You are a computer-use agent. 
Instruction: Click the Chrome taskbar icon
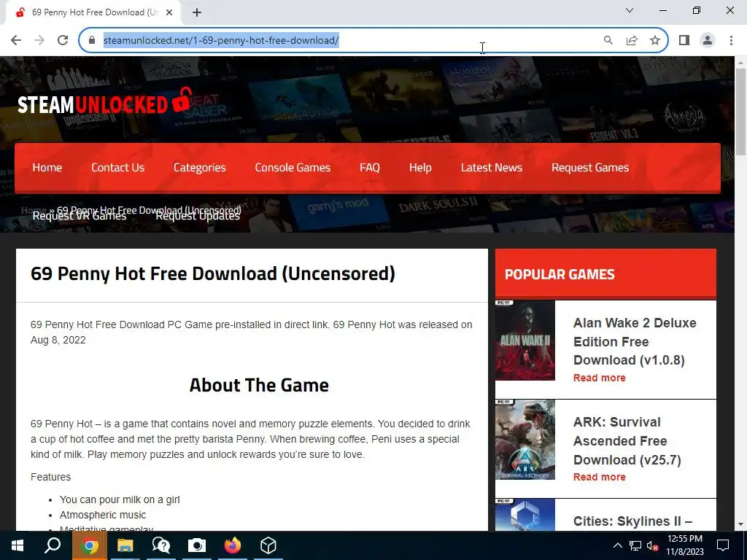click(x=89, y=545)
